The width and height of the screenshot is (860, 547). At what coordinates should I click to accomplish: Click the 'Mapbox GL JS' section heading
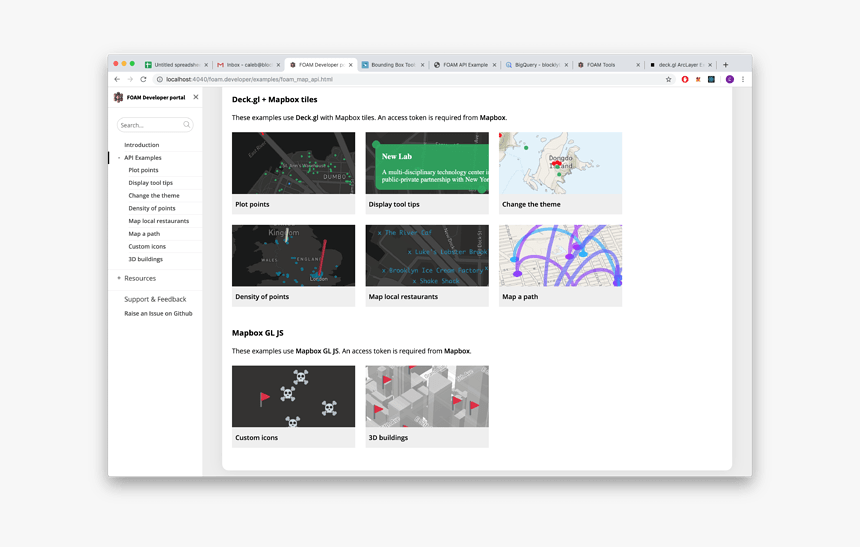[258, 333]
